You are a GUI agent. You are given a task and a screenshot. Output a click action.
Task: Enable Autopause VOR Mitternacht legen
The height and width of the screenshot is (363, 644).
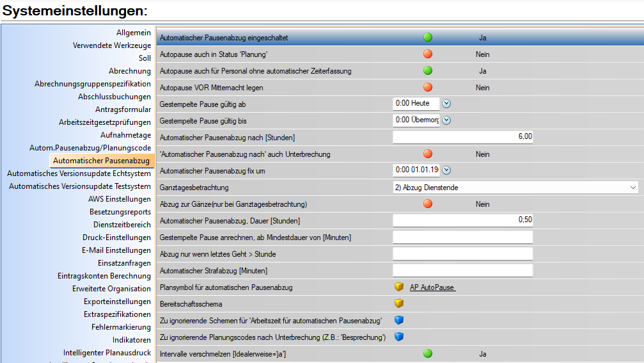click(x=428, y=88)
